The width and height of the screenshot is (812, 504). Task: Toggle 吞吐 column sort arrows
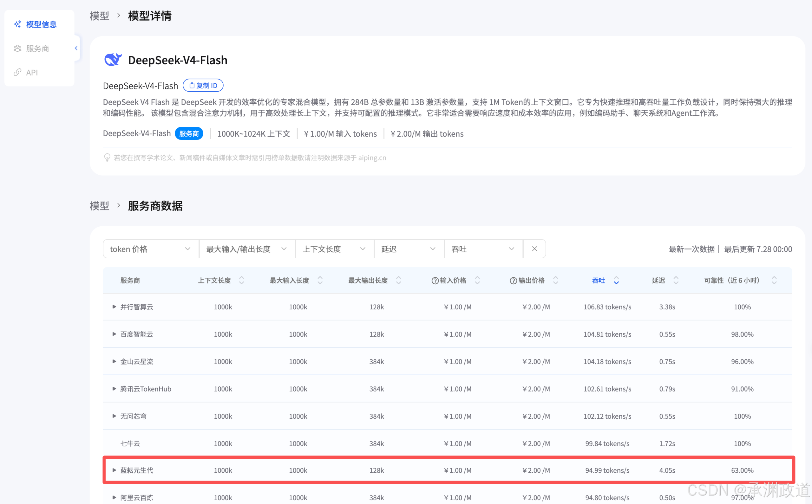616,280
